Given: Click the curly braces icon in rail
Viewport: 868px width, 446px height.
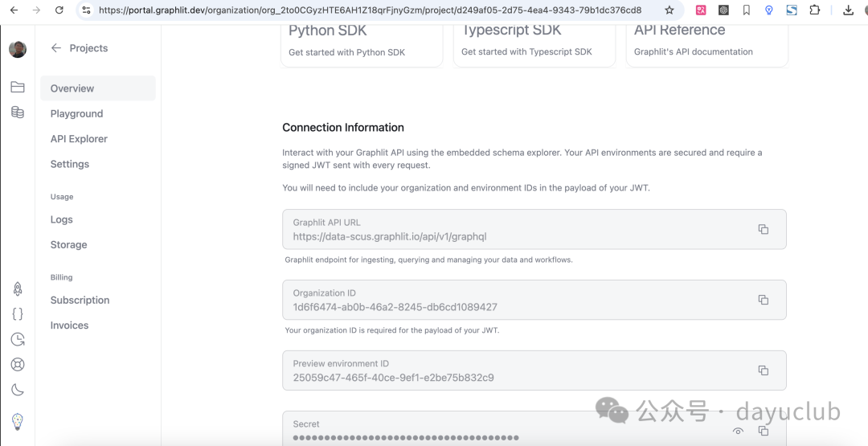Looking at the screenshot, I should click(18, 314).
